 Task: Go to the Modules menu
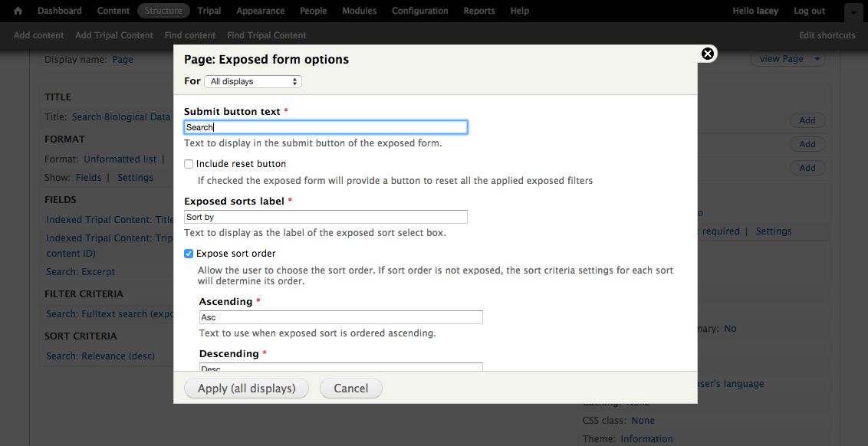[x=359, y=11]
